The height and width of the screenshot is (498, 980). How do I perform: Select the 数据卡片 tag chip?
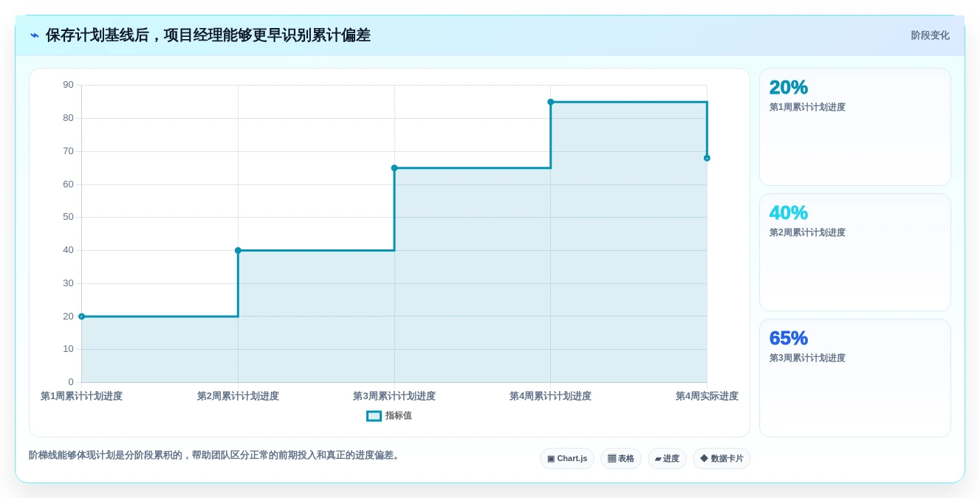click(722, 458)
